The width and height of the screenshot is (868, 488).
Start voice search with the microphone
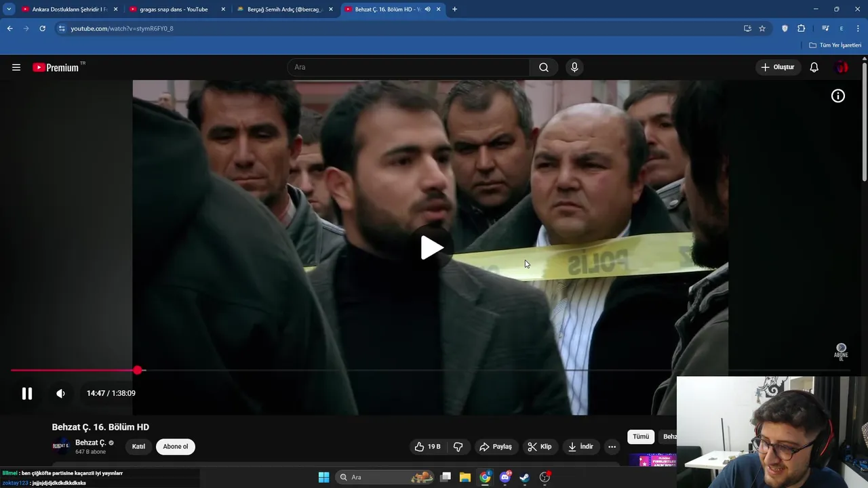[x=574, y=67]
